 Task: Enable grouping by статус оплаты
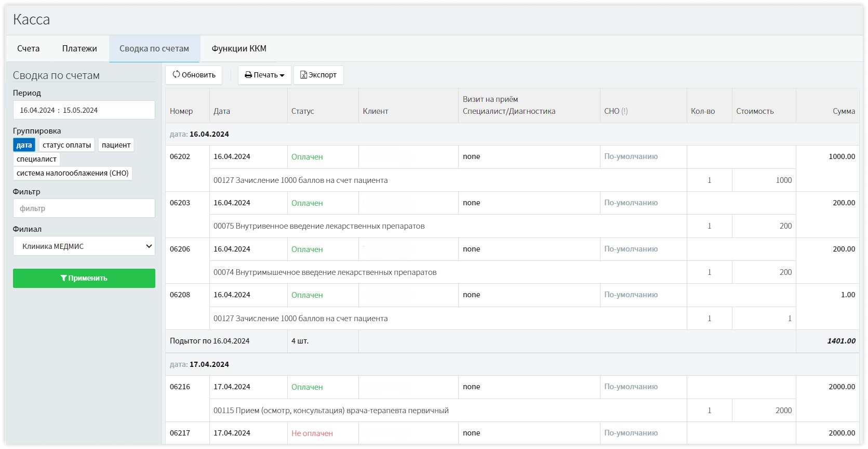tap(66, 145)
